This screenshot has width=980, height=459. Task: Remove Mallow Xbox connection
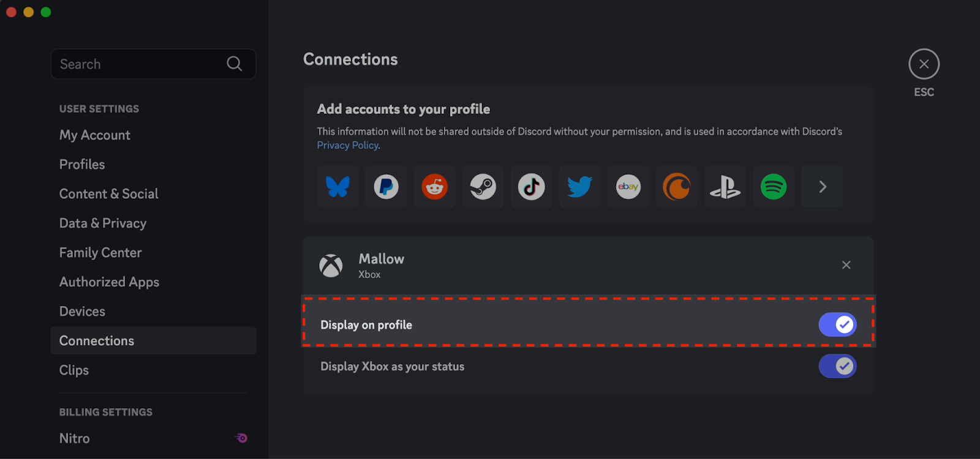tap(846, 265)
